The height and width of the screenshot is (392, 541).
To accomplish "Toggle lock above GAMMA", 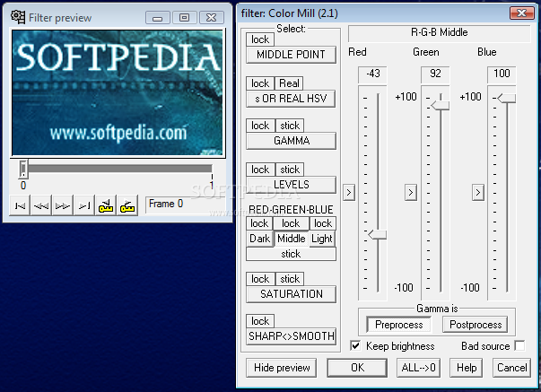I will click(260, 126).
